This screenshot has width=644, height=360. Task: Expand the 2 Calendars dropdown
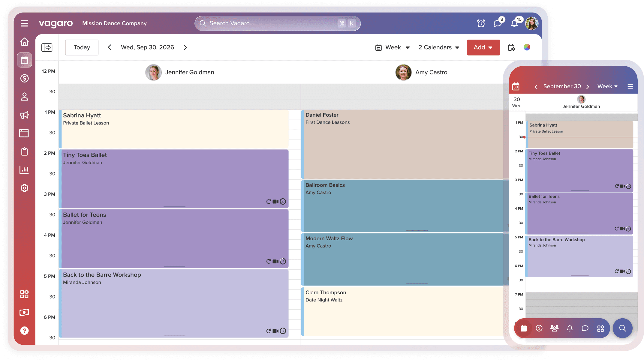tap(439, 47)
